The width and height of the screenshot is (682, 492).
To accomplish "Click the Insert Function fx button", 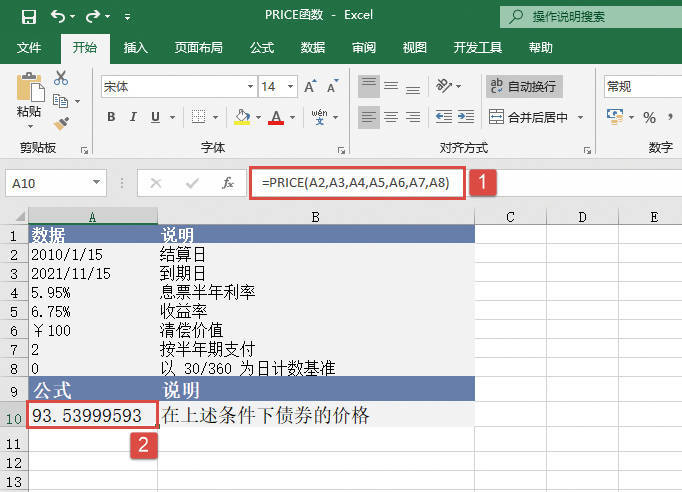I will 228,183.
